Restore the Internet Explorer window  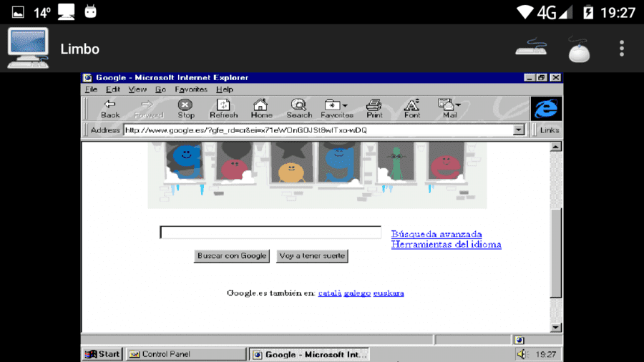point(542,77)
